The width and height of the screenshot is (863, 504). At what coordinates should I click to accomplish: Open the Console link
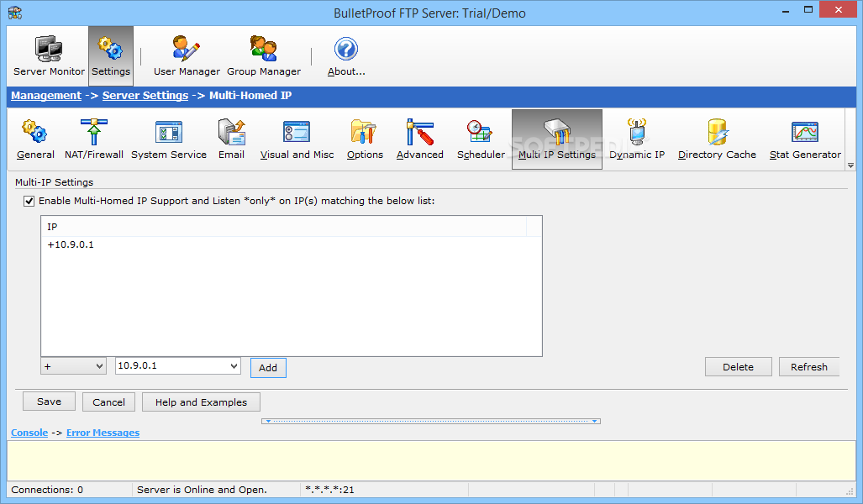click(x=29, y=433)
